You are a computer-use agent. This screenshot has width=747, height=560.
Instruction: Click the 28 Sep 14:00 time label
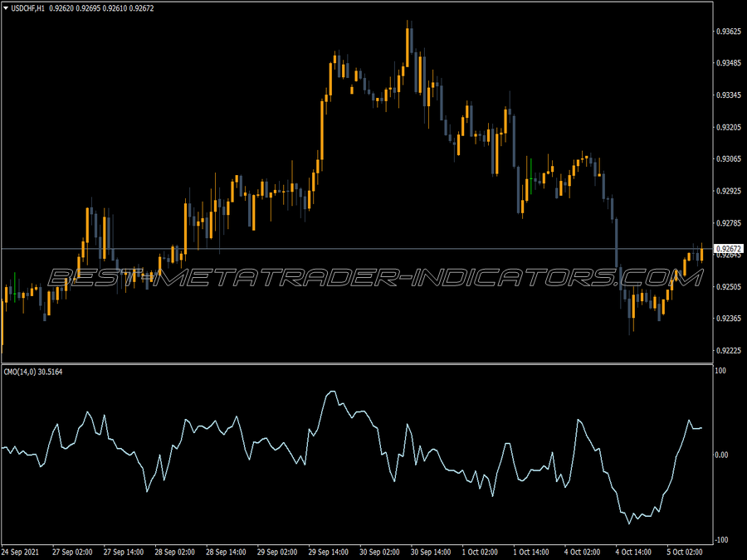pos(226,552)
